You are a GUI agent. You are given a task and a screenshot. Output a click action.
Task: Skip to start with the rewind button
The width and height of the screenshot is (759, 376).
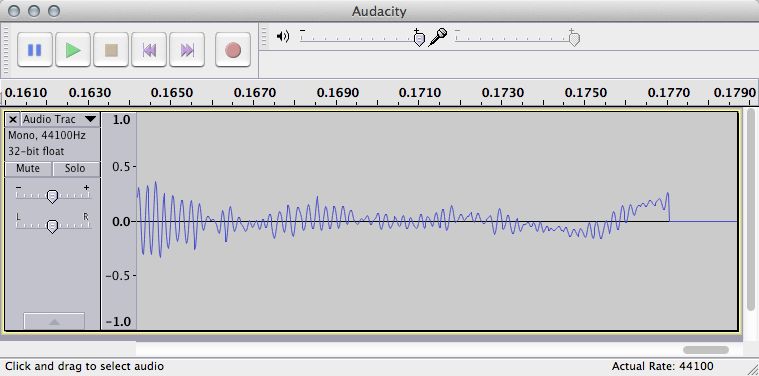(x=149, y=50)
